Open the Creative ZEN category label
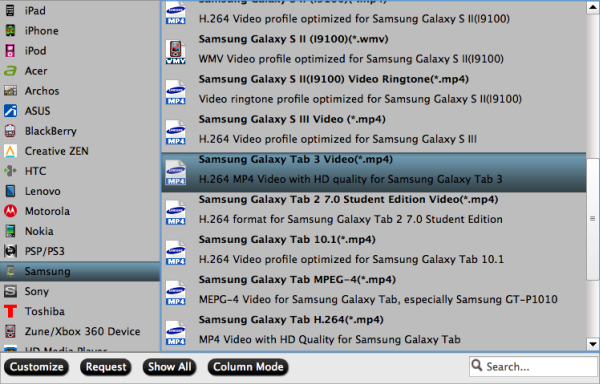 click(57, 151)
